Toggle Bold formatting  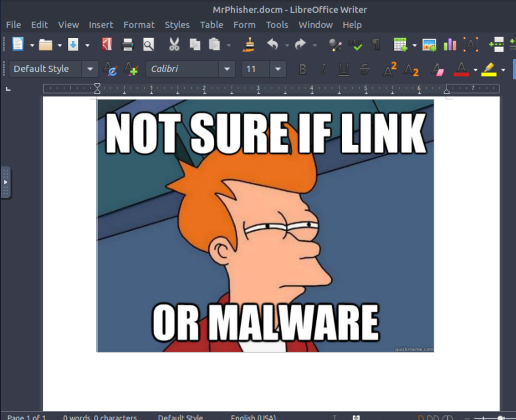(x=302, y=69)
